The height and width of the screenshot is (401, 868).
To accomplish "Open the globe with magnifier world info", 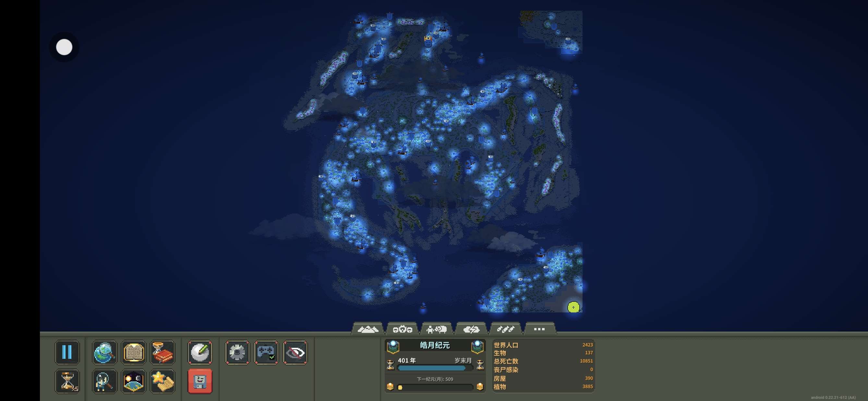I will 104,352.
